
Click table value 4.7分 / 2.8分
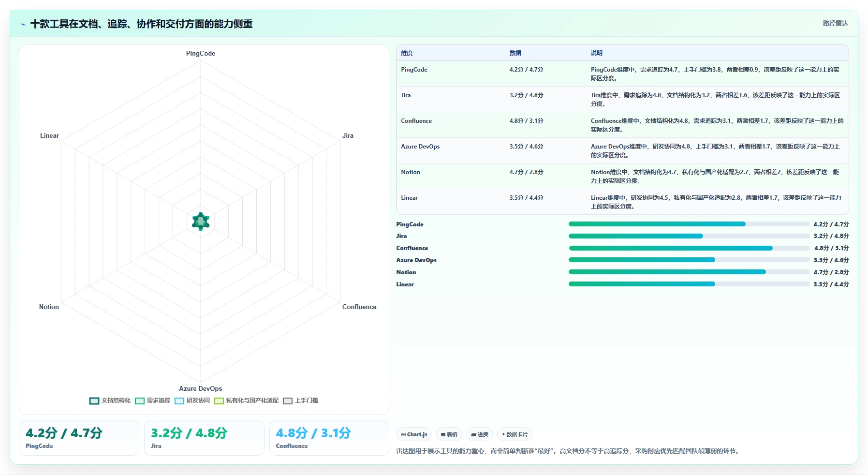pos(526,172)
